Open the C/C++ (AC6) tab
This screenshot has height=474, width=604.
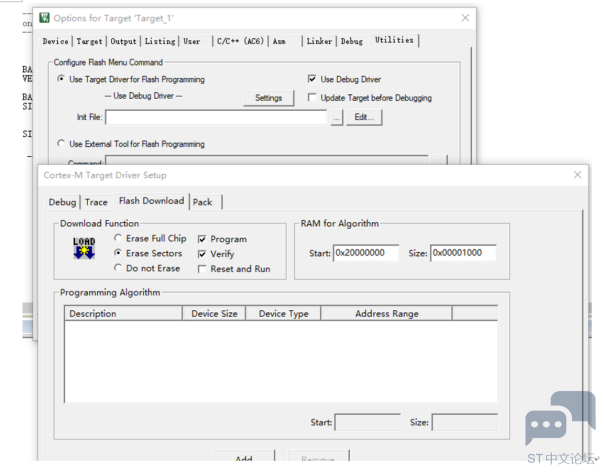[x=240, y=41]
